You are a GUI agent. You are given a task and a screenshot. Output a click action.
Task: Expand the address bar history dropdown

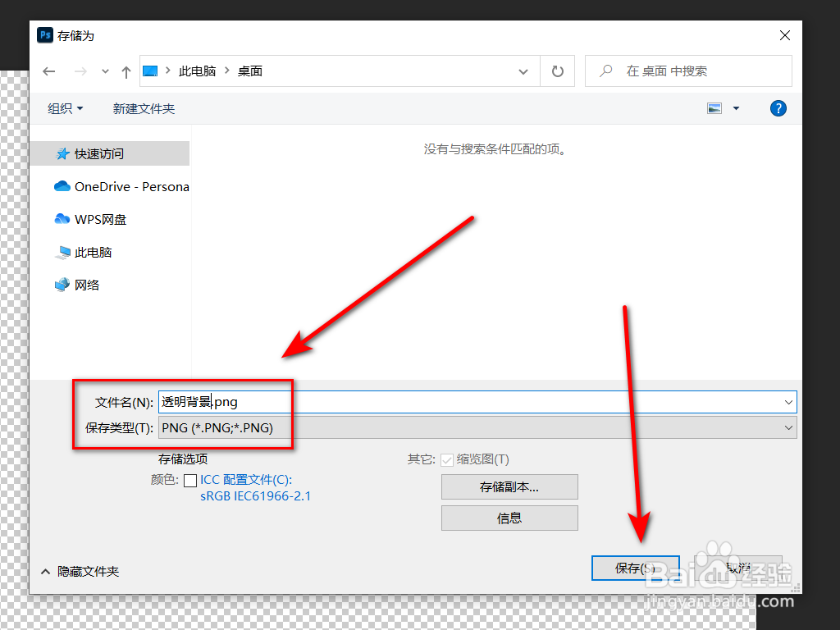tap(523, 71)
